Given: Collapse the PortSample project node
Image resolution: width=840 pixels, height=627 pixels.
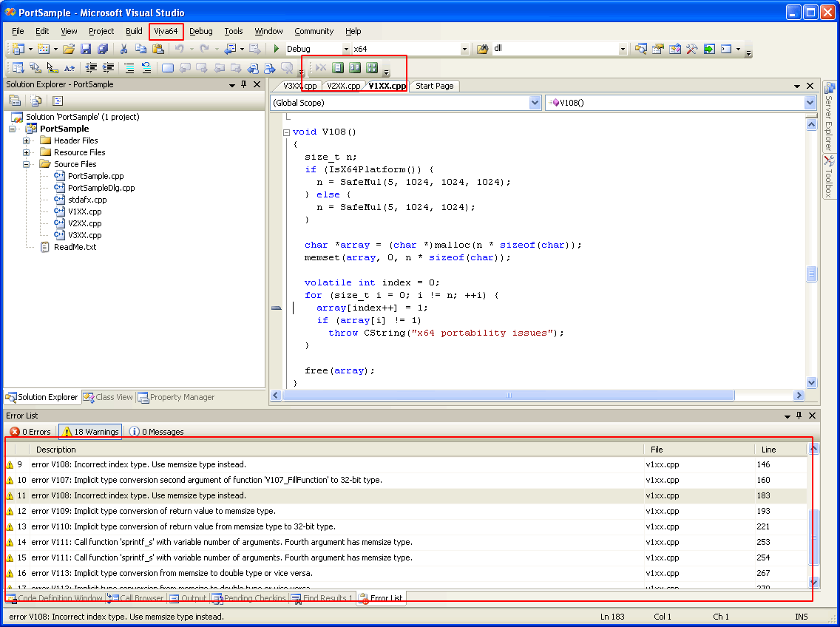Looking at the screenshot, I should pos(13,129).
